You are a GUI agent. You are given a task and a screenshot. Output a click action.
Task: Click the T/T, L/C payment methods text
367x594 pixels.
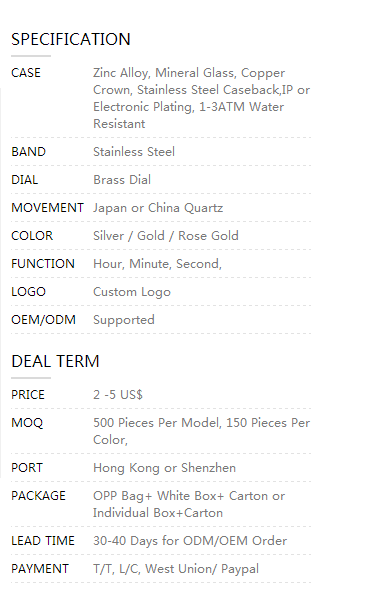(x=176, y=569)
